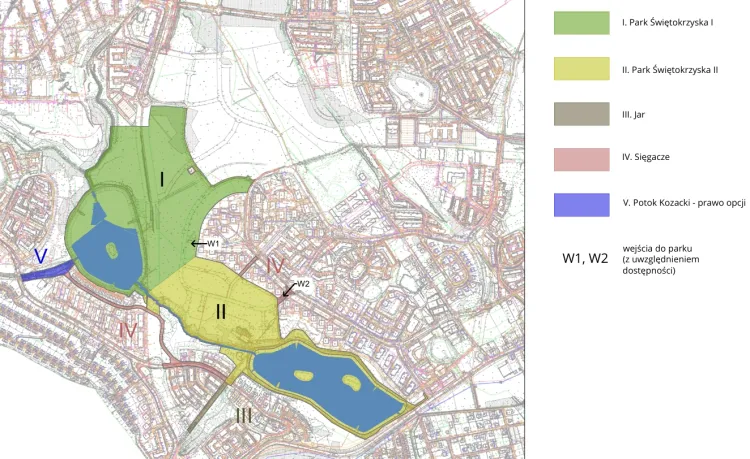This screenshot has height=459, width=750.
Task: Click the yellow Park Świętokrzyska II legend swatch
Action: [x=582, y=69]
